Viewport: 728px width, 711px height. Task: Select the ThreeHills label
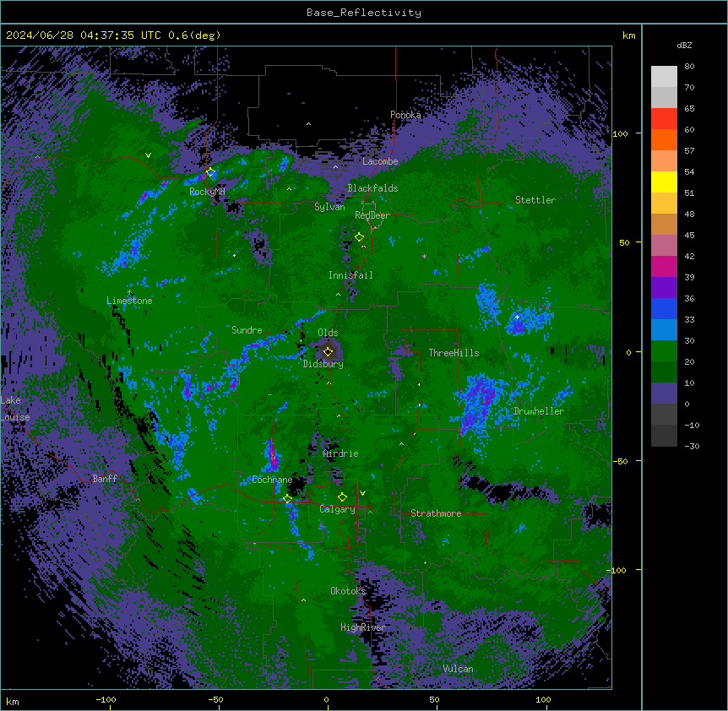pos(454,353)
